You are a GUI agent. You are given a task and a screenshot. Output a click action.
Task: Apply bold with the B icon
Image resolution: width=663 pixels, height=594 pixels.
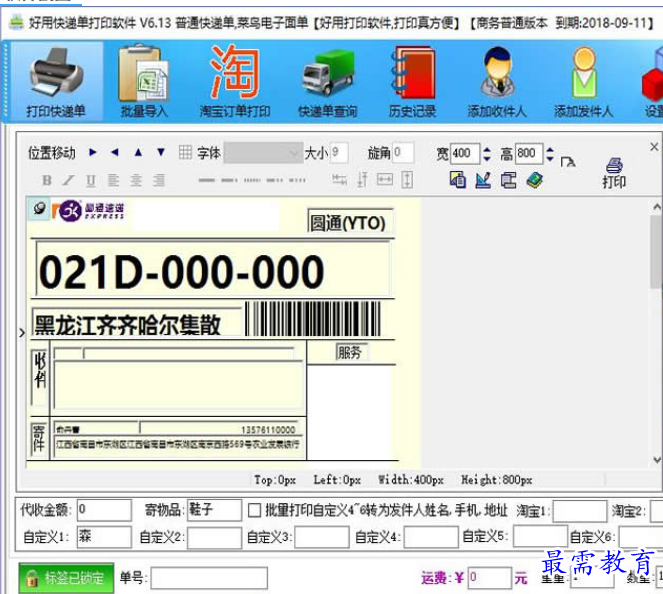pyautogui.click(x=47, y=181)
